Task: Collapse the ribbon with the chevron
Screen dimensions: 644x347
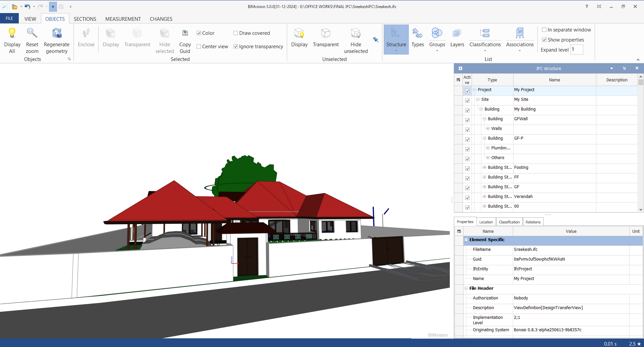Action: (x=638, y=59)
